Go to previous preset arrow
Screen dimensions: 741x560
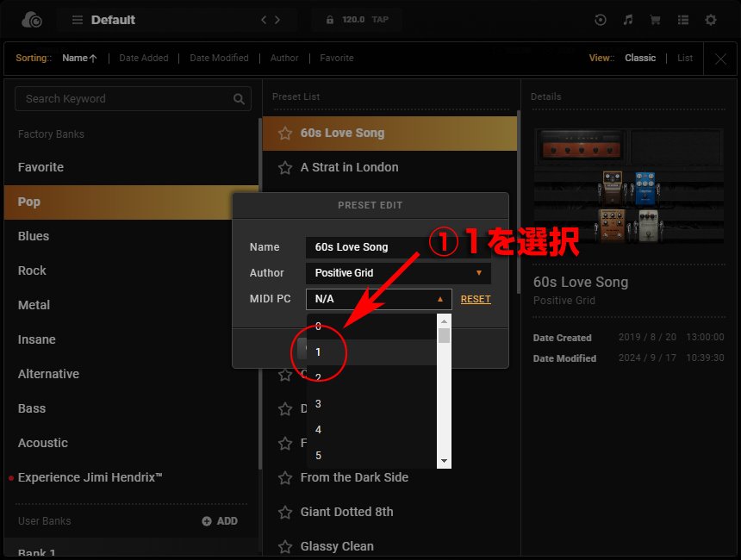[264, 20]
